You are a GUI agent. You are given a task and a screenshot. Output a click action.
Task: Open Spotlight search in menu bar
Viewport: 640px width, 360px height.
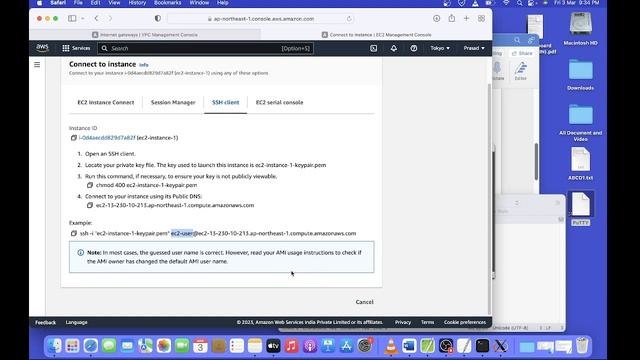(519, 3)
